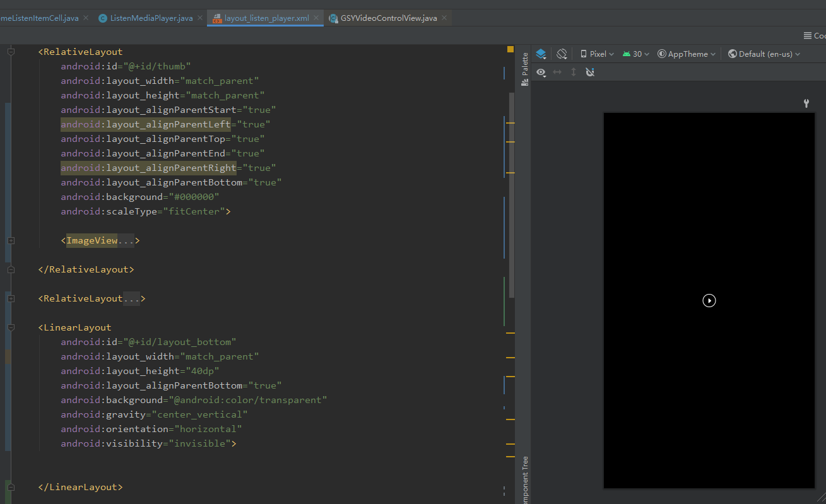Close the ListenMediaPlayer.java tab
This screenshot has height=504, width=826.
[201, 18]
